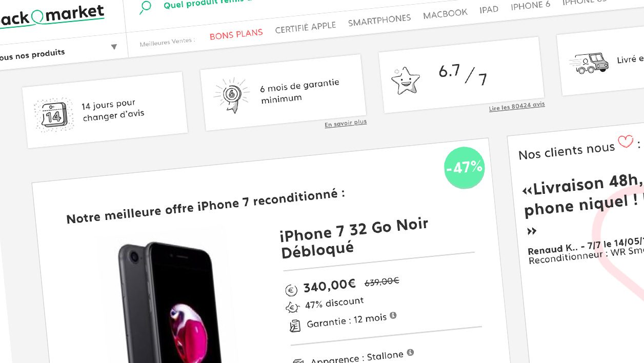Expand the Tous nos produits dropdown

114,47
